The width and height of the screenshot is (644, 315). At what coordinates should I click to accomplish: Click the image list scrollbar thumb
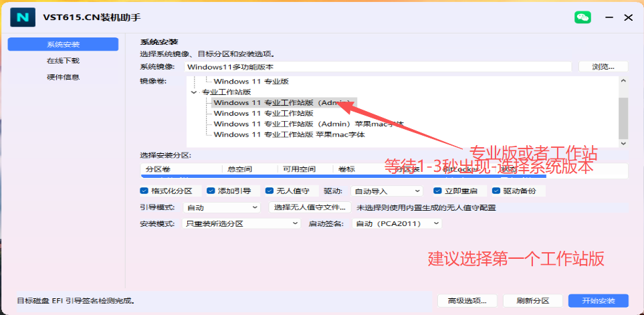[x=623, y=118]
